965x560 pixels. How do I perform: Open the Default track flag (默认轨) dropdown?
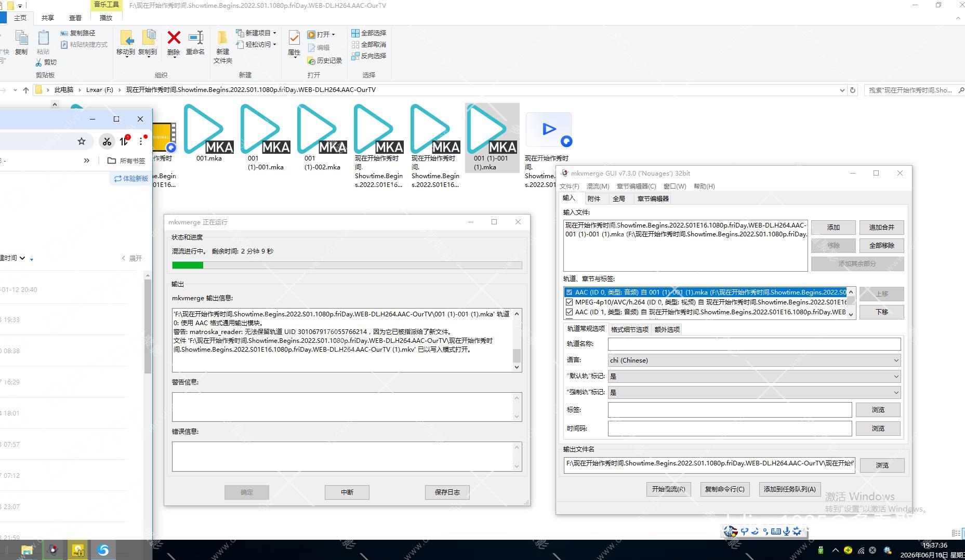point(754,376)
